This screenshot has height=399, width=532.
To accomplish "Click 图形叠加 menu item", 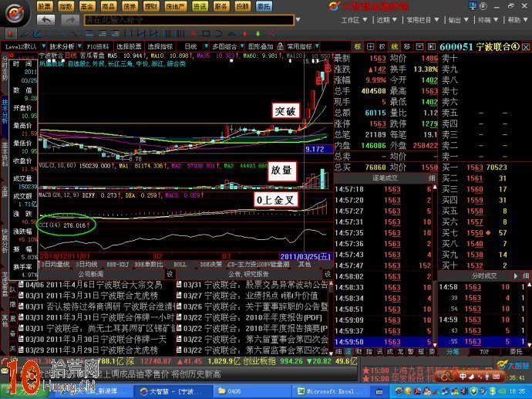I will (261, 46).
